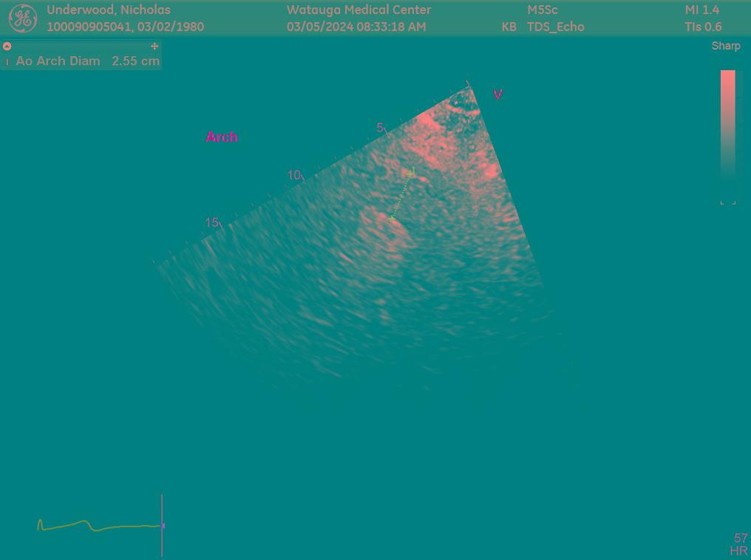Click the MI 1.4 index readout

[701, 10]
